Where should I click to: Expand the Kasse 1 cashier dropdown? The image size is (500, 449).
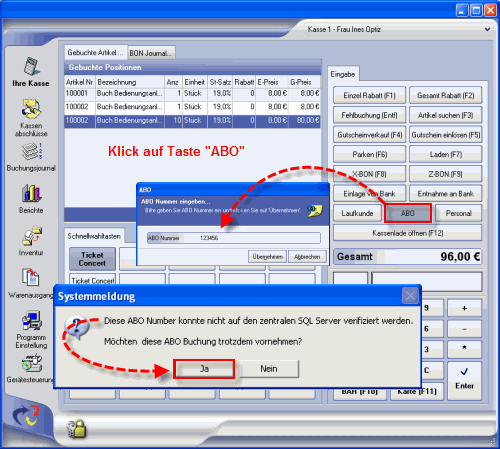tap(487, 29)
